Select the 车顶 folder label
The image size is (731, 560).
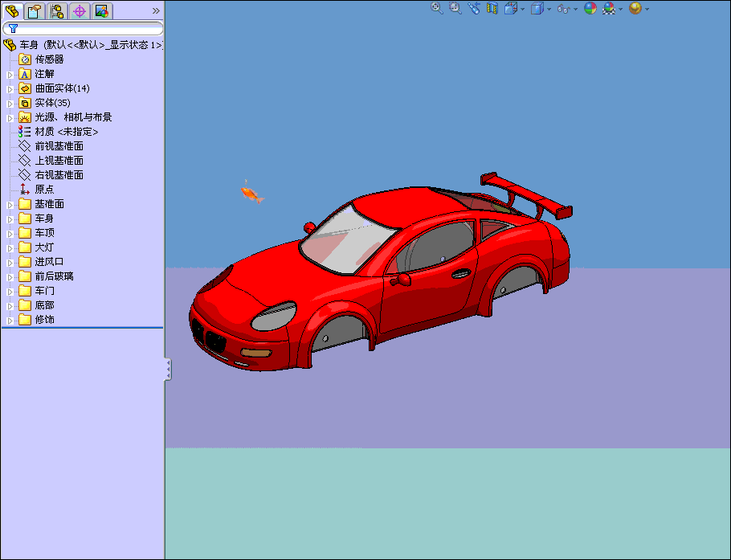coord(44,233)
